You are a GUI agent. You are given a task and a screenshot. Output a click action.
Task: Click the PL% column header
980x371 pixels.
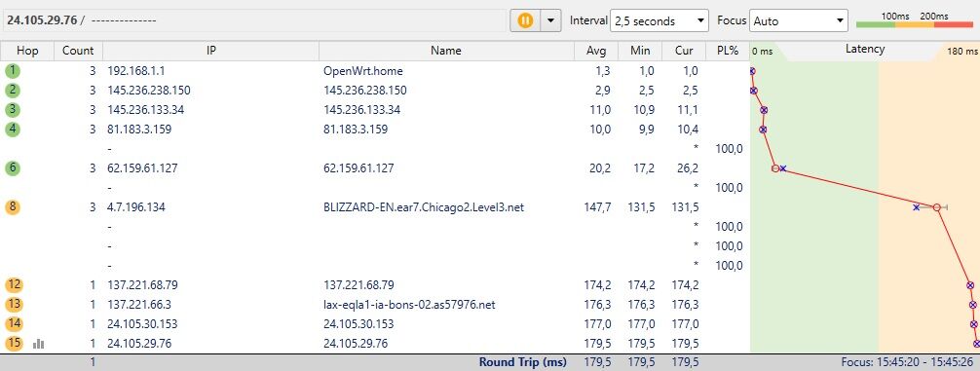[728, 51]
